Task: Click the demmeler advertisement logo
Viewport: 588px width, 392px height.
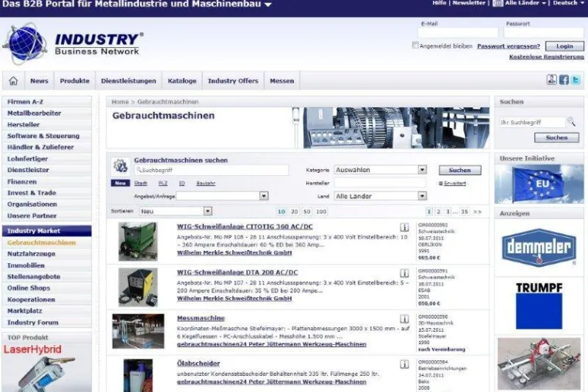Action: click(539, 248)
